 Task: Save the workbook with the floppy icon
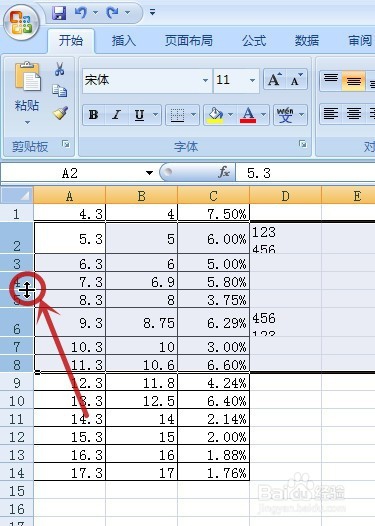pyautogui.click(x=59, y=13)
